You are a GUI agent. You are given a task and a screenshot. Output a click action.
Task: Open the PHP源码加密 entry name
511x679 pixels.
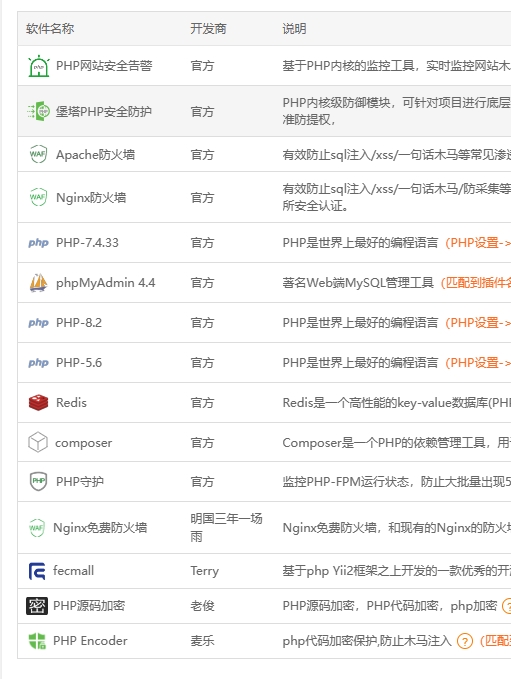coord(89,605)
